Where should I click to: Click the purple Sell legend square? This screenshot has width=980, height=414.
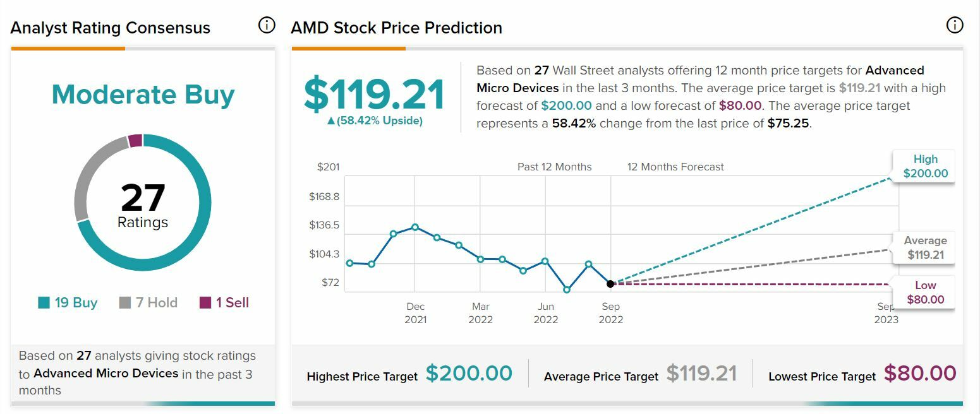[205, 303]
